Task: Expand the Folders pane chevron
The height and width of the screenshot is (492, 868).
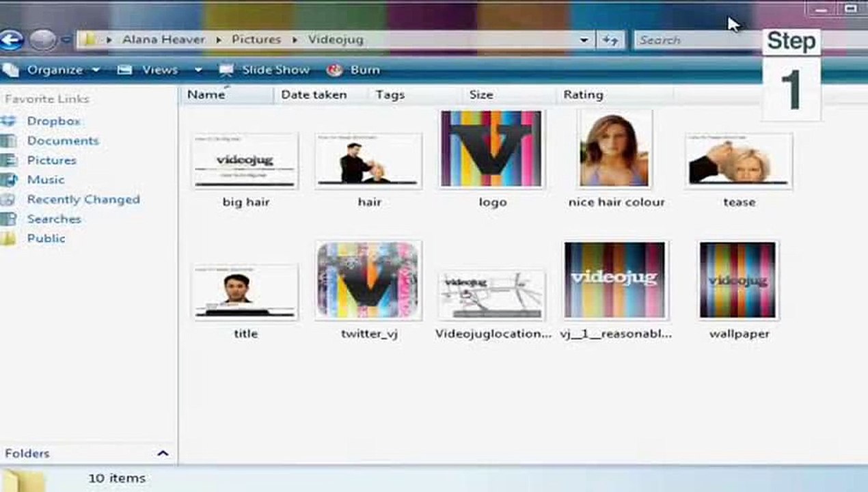Action: coord(163,453)
